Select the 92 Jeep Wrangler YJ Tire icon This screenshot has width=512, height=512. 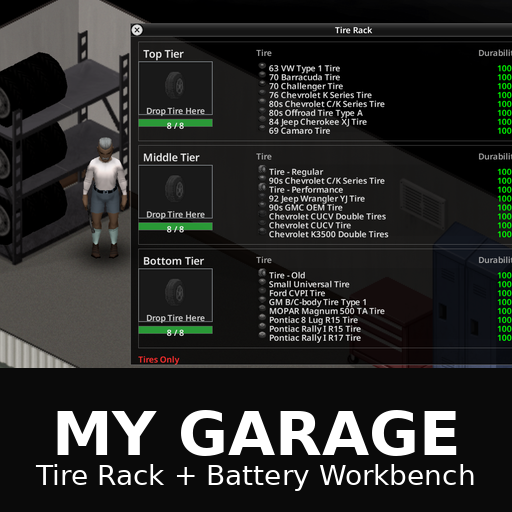click(262, 196)
